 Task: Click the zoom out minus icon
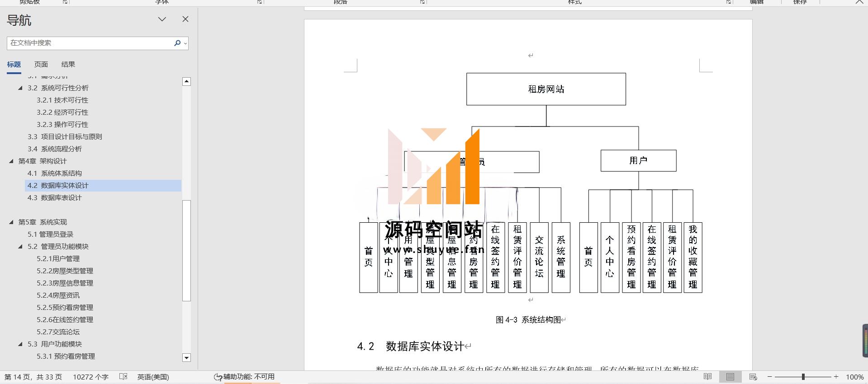769,377
